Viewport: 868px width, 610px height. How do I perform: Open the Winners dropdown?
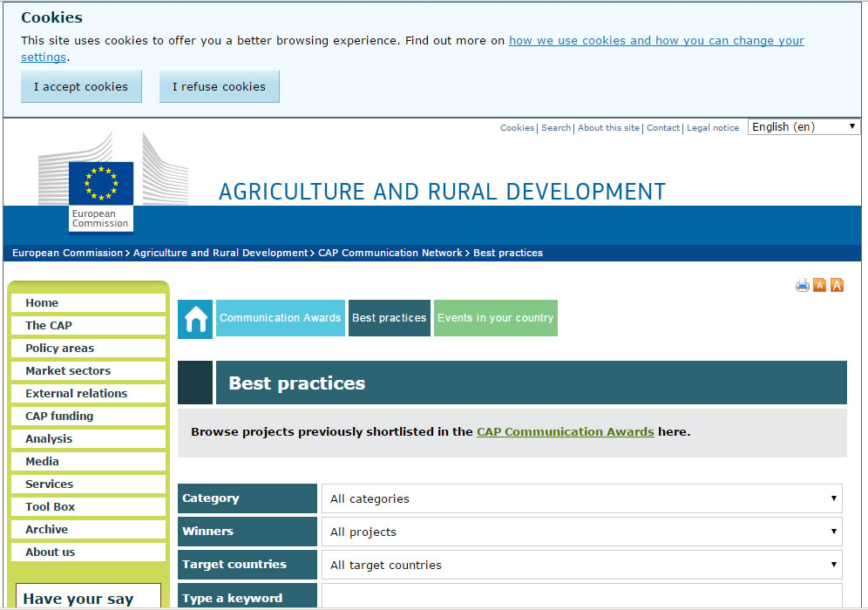581,532
